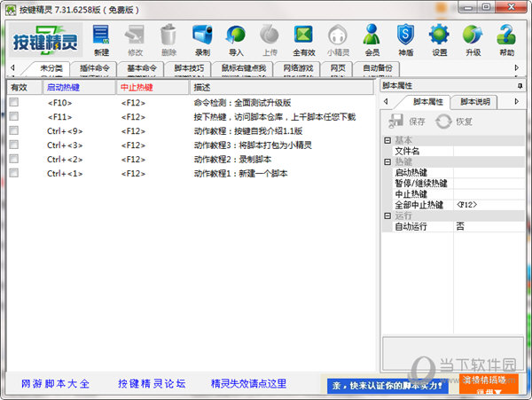Click the 上传 (Upload) toolbar icon
532x400 pixels.
coord(270,40)
